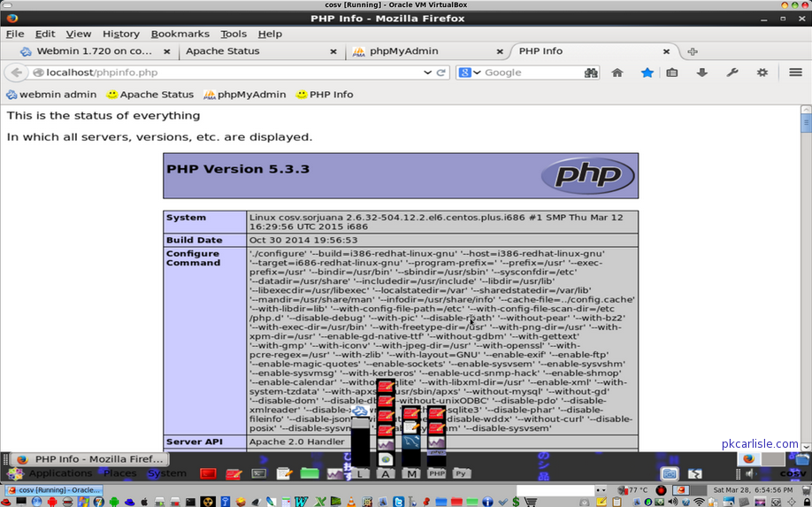Screen dimensions: 812x507
Task: Select the PHP Info Firefox taskbar button
Action: click(x=89, y=459)
